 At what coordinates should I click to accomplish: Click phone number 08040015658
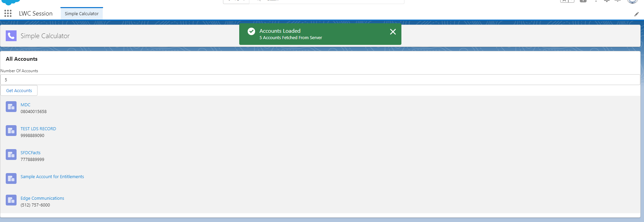[33, 112]
